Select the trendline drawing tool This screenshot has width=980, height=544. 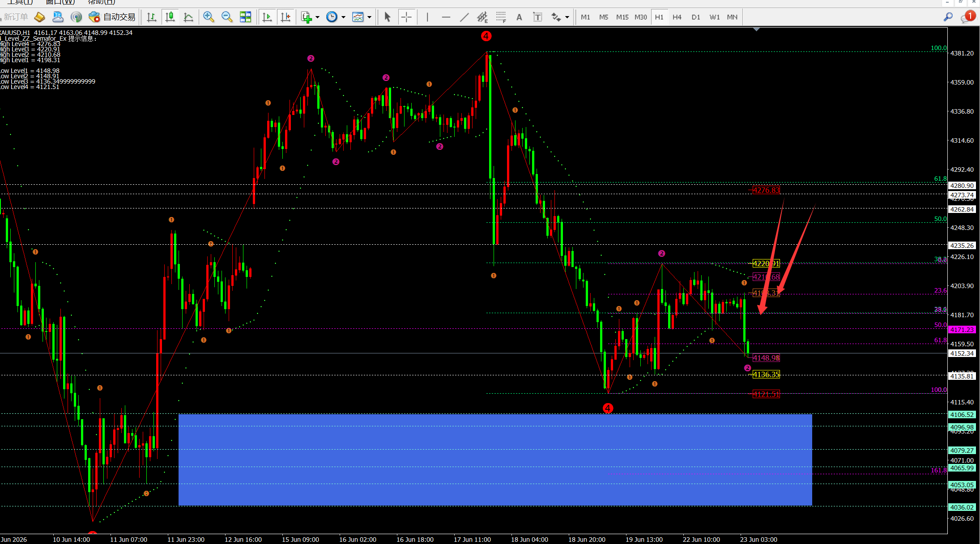pos(464,17)
